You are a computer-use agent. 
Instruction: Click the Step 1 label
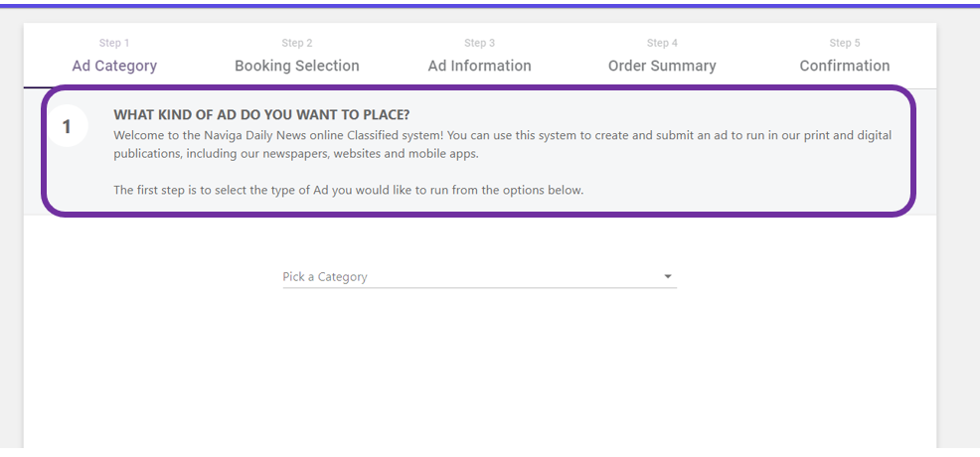[x=114, y=43]
